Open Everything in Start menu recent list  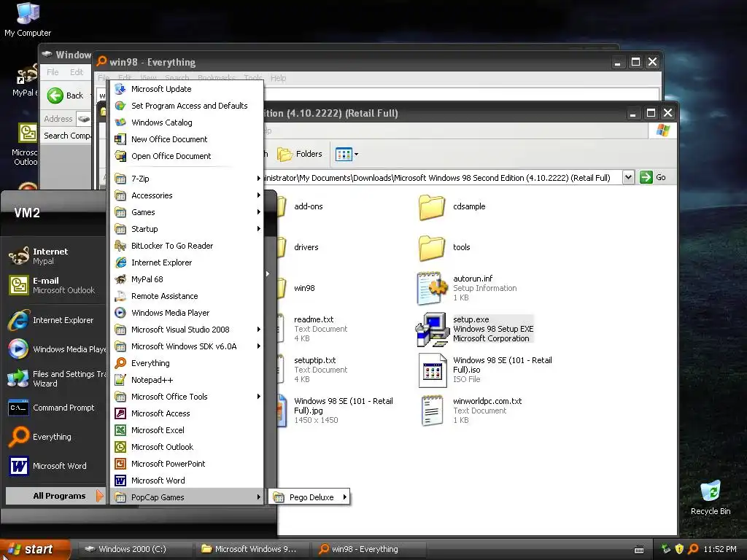pyautogui.click(x=55, y=437)
